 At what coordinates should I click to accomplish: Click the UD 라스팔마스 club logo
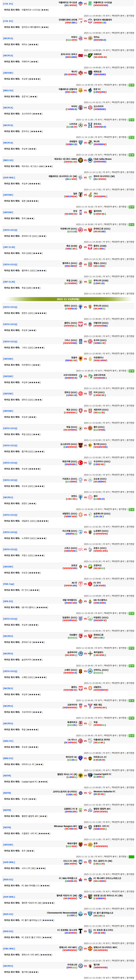tap(90, 601)
